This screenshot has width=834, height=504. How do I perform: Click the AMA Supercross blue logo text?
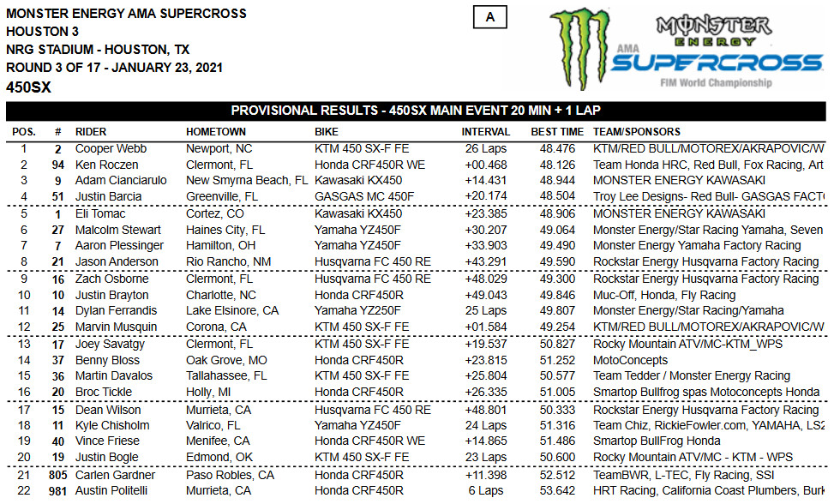pyautogui.click(x=717, y=61)
